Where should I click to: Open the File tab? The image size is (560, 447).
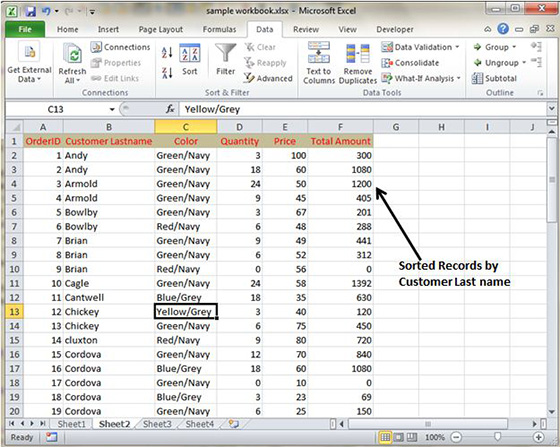click(25, 29)
